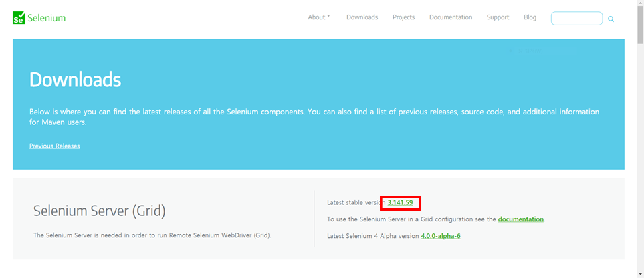Open the Previous Releases link

coord(55,146)
